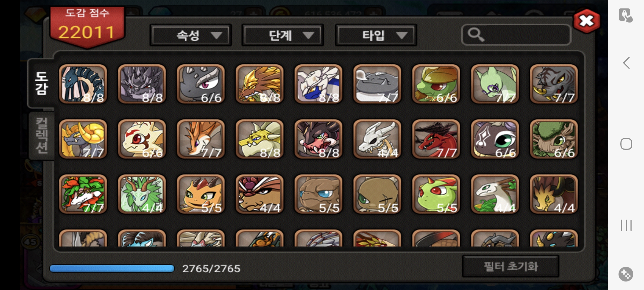Image resolution: width=644 pixels, height=290 pixels.
Task: Open the grey sleeping dragon 7/7 portrait
Action: point(377,84)
